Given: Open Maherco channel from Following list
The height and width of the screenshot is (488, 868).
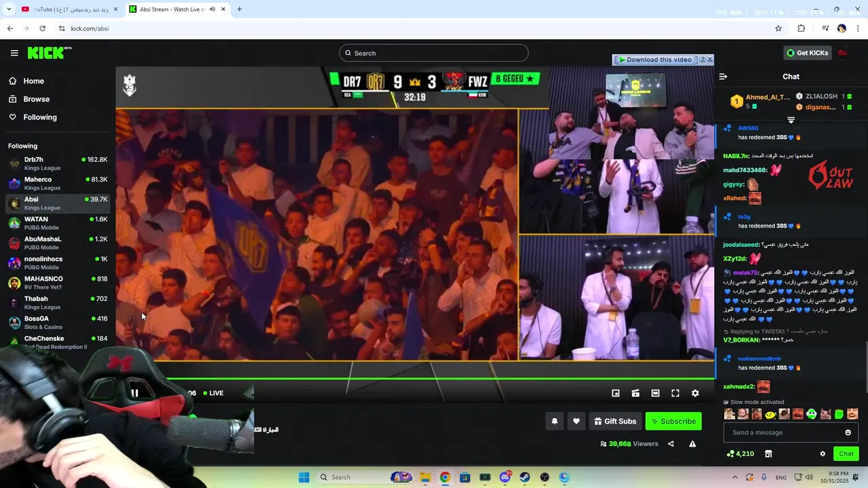Looking at the screenshot, I should coord(58,183).
